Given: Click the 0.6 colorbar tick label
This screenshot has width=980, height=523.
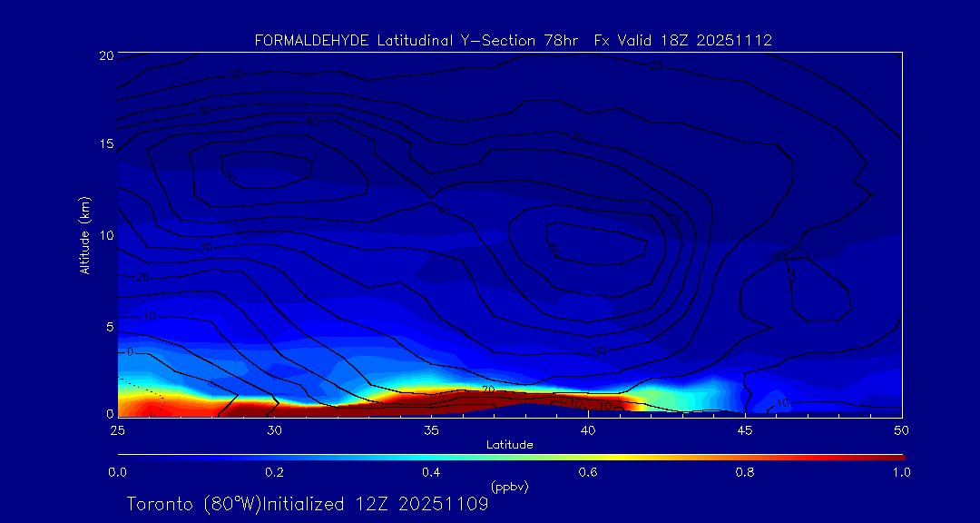Looking at the screenshot, I should pos(588,472).
